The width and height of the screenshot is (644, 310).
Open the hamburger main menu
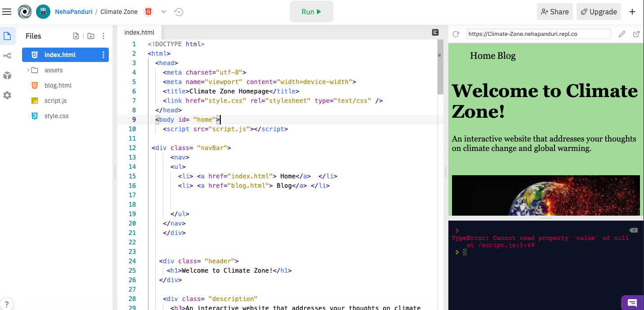7,12
